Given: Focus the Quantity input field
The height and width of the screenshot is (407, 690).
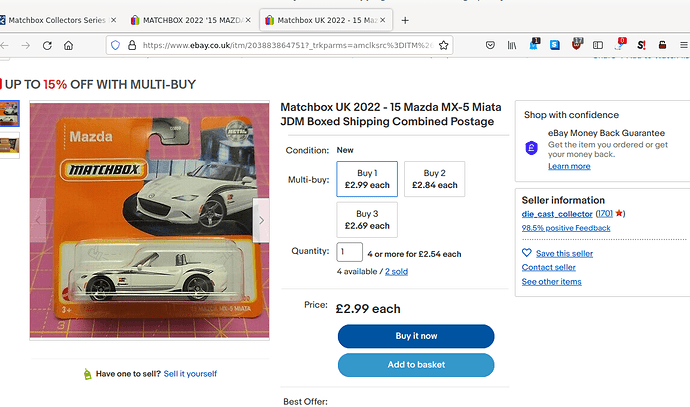Looking at the screenshot, I should pos(349,252).
